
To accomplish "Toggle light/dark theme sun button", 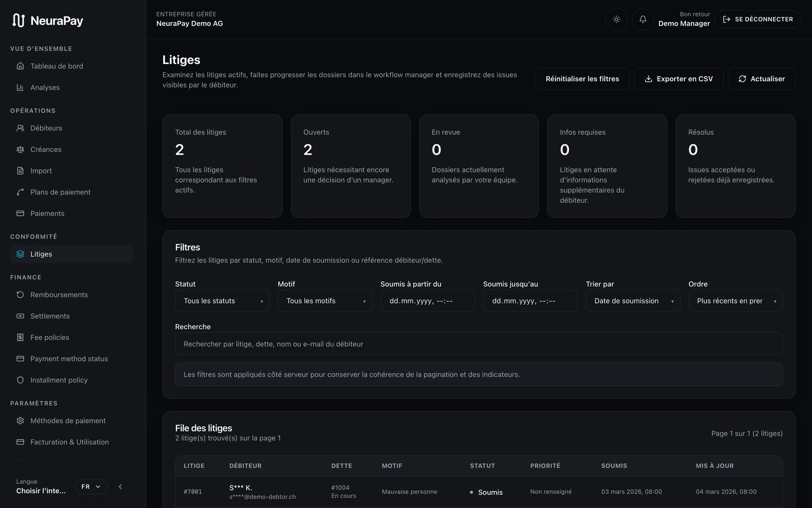I will (x=616, y=19).
